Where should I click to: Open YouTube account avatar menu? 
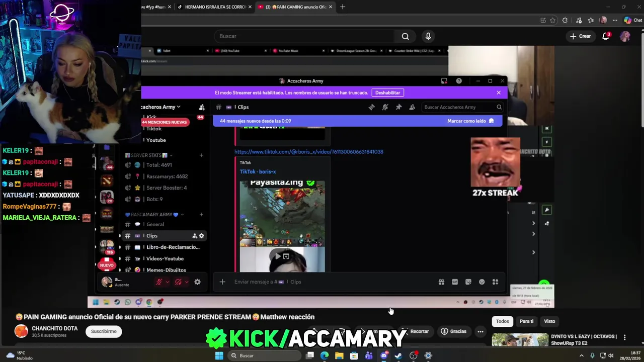pyautogui.click(x=625, y=36)
